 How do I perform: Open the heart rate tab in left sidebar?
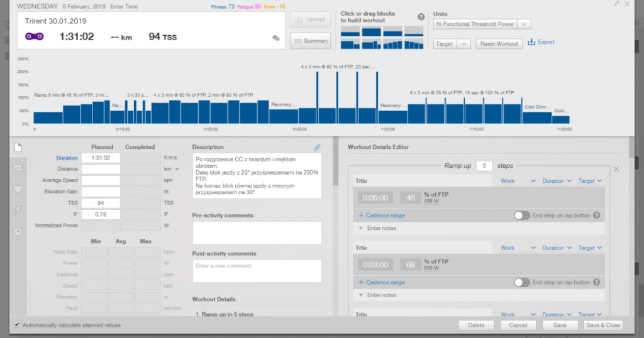point(18,189)
